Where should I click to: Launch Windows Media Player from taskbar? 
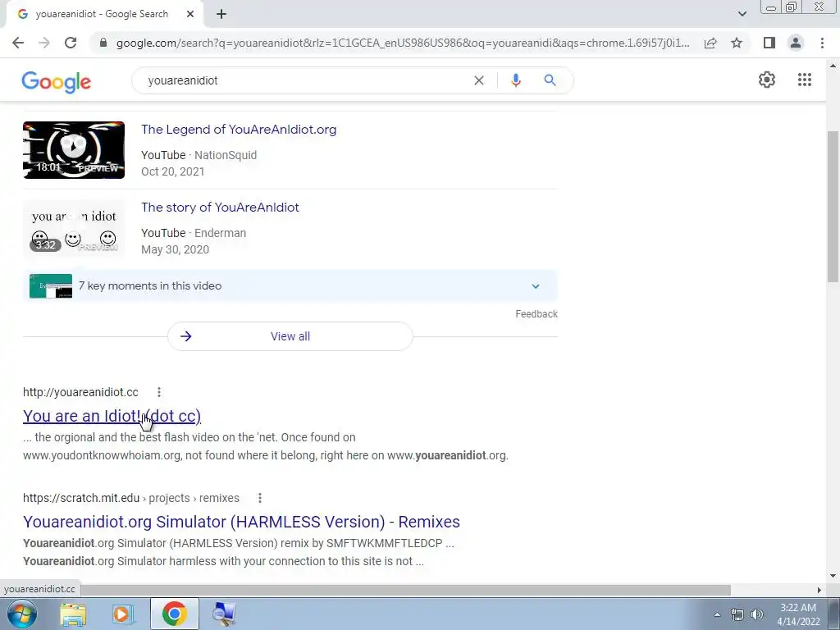coord(123,614)
